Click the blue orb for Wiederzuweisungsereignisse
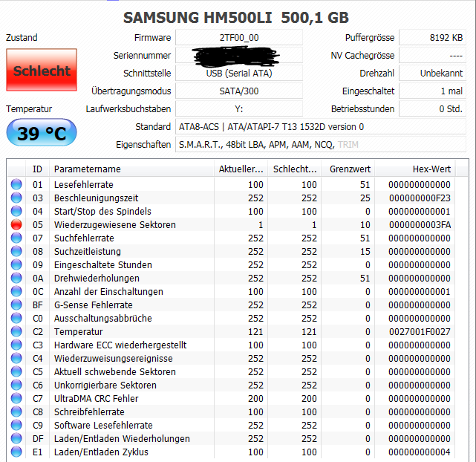 [x=16, y=358]
